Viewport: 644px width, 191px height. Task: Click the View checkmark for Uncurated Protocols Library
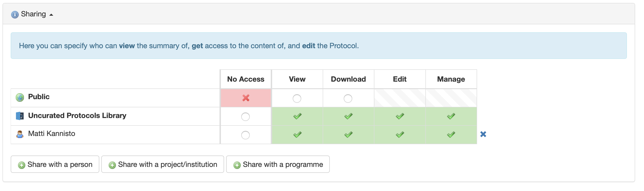[297, 116]
